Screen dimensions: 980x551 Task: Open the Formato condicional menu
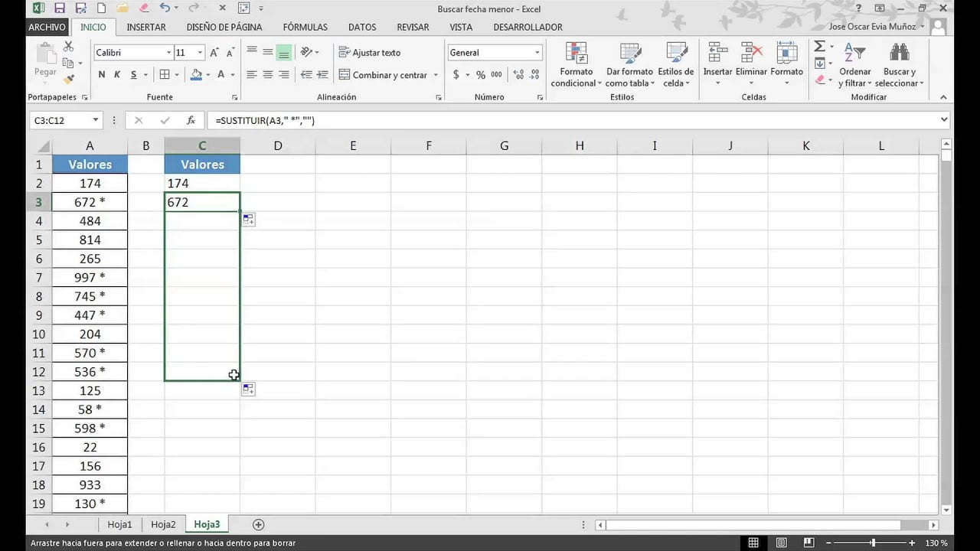point(577,64)
